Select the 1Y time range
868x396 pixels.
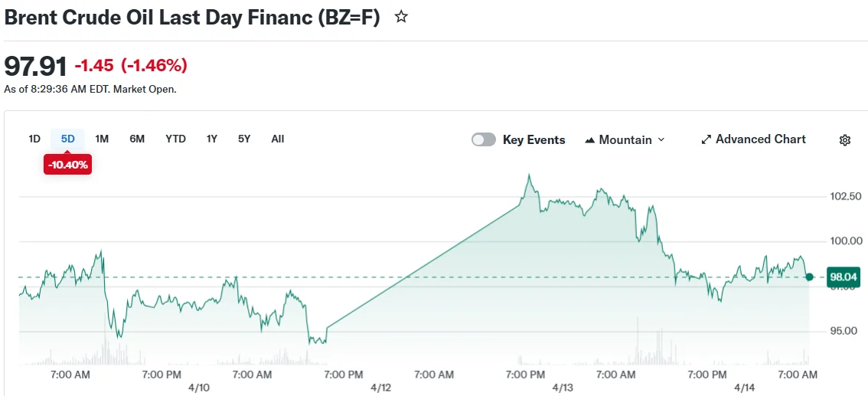click(x=212, y=139)
